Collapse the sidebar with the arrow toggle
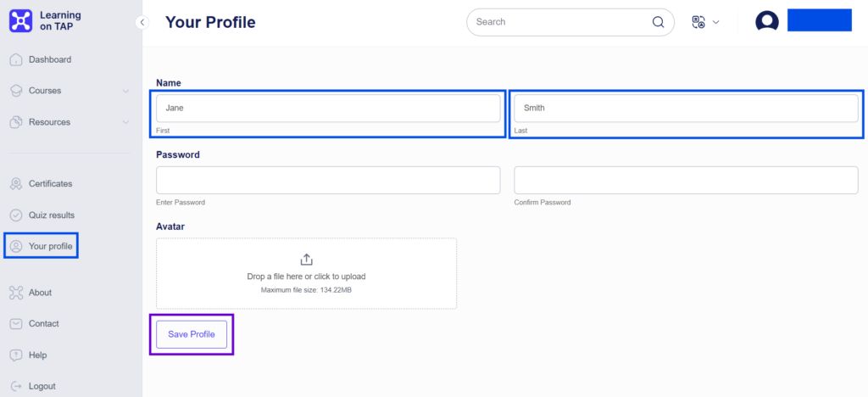This screenshot has height=397, width=868. pos(142,22)
